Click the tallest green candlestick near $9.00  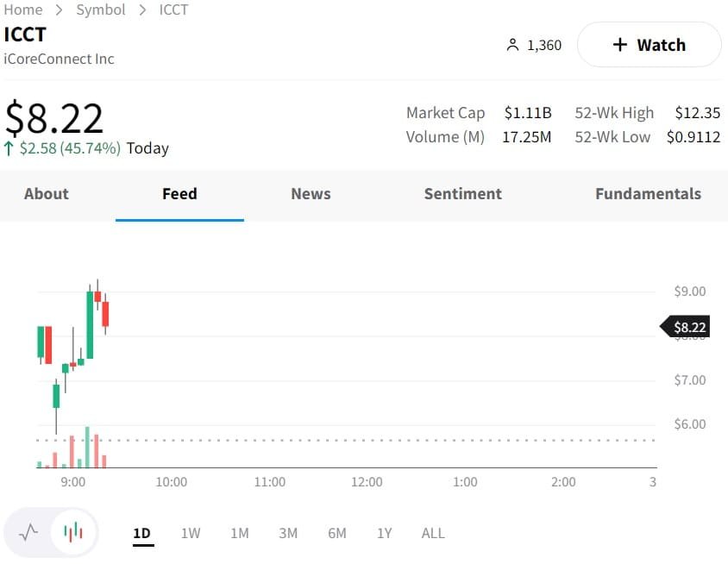pos(90,323)
